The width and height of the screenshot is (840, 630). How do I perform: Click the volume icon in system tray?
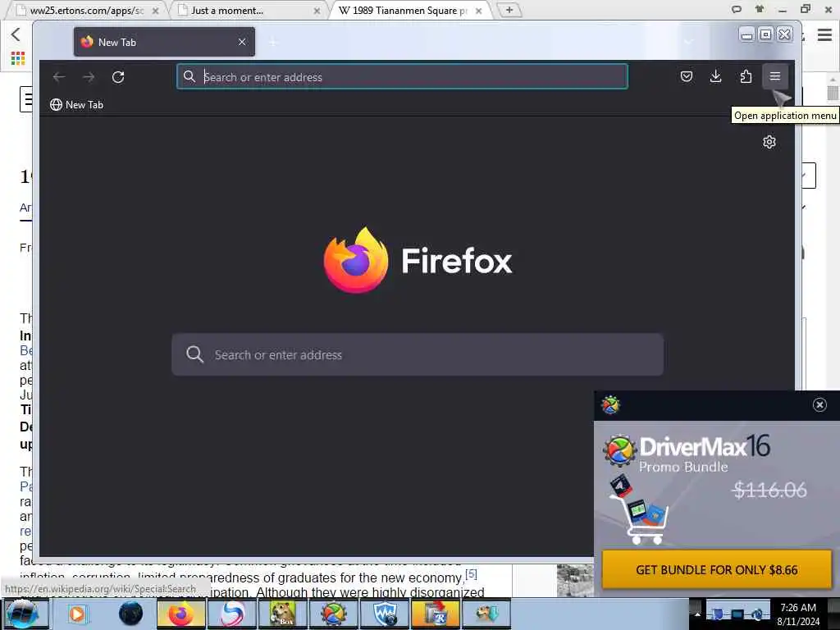[757, 614]
